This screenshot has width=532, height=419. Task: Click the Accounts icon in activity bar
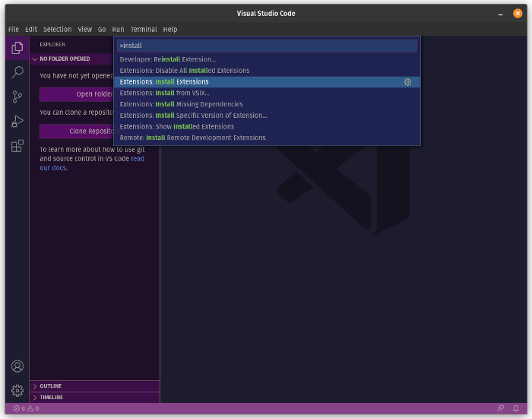tap(17, 367)
